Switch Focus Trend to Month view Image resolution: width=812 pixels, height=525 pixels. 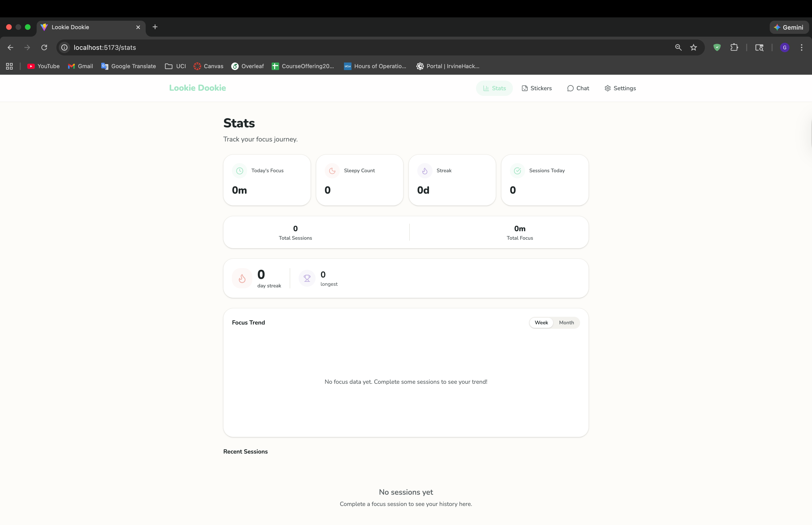tap(566, 322)
